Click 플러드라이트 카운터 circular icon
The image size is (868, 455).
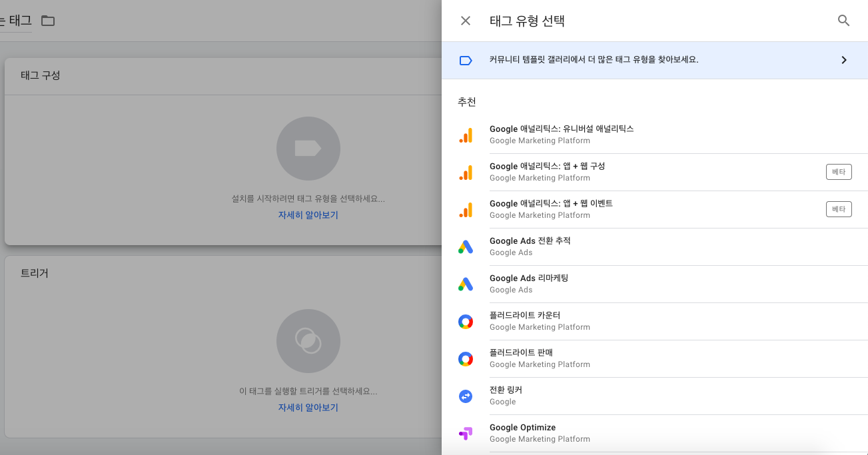[x=466, y=322]
